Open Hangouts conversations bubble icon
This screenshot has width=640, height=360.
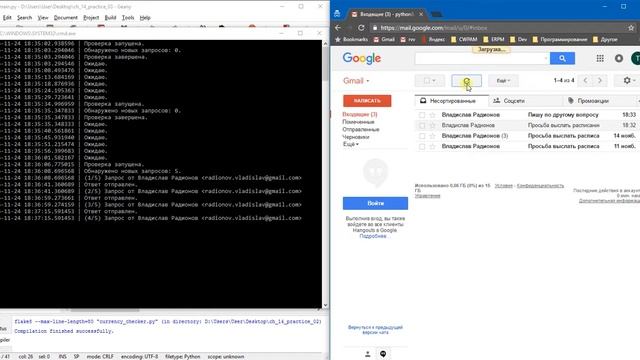click(383, 354)
